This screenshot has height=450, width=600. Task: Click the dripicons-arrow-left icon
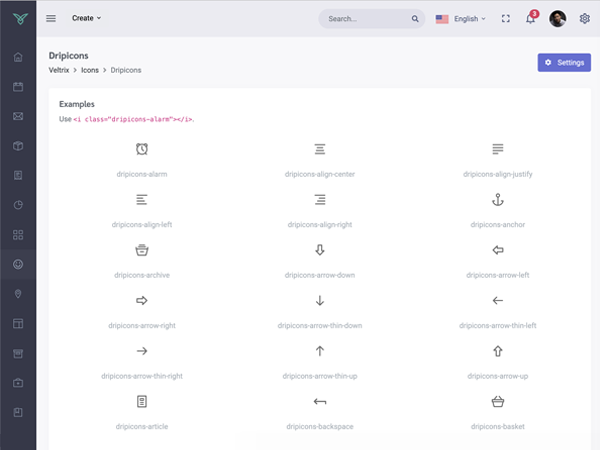[498, 250]
